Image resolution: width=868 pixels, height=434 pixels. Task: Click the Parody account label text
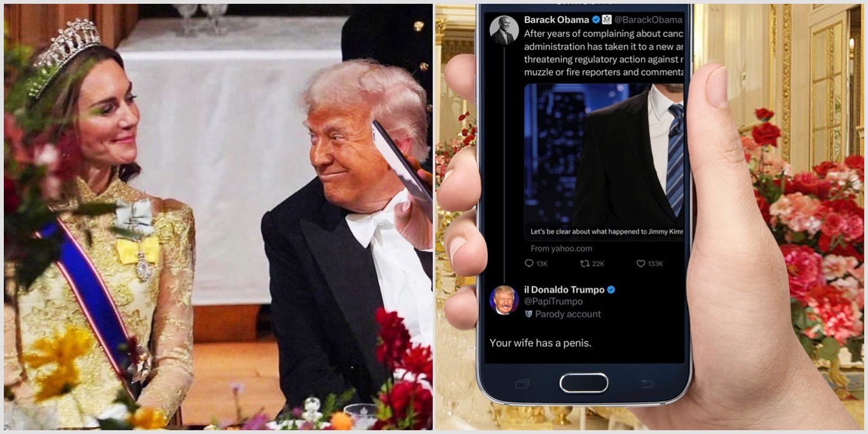pos(567,314)
